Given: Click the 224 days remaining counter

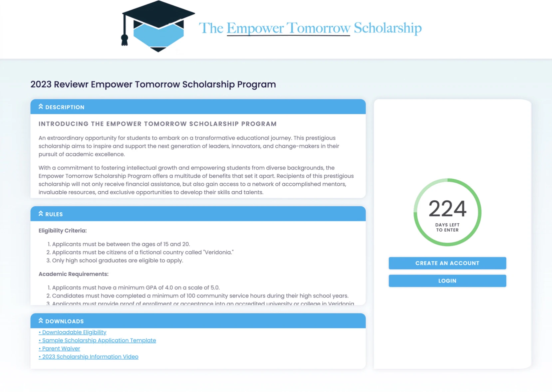Looking at the screenshot, I should click(x=447, y=209).
